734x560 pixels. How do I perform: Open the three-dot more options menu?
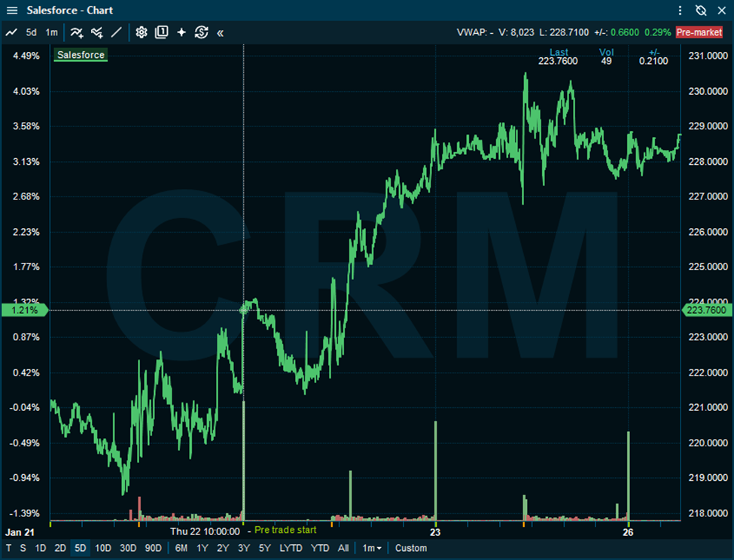pos(681,11)
